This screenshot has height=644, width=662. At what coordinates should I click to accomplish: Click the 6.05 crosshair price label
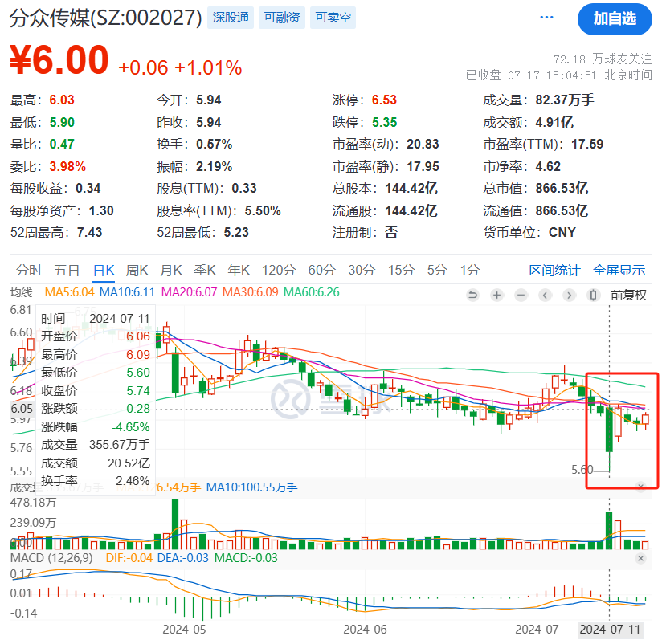coord(22,409)
